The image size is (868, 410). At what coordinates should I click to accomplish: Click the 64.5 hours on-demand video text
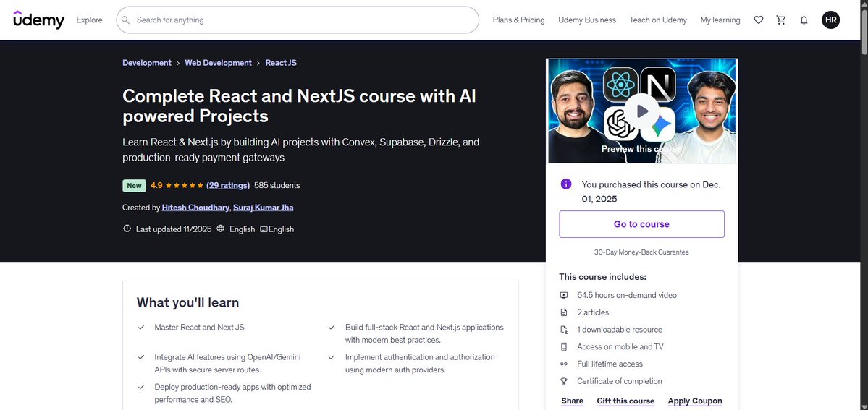point(627,296)
